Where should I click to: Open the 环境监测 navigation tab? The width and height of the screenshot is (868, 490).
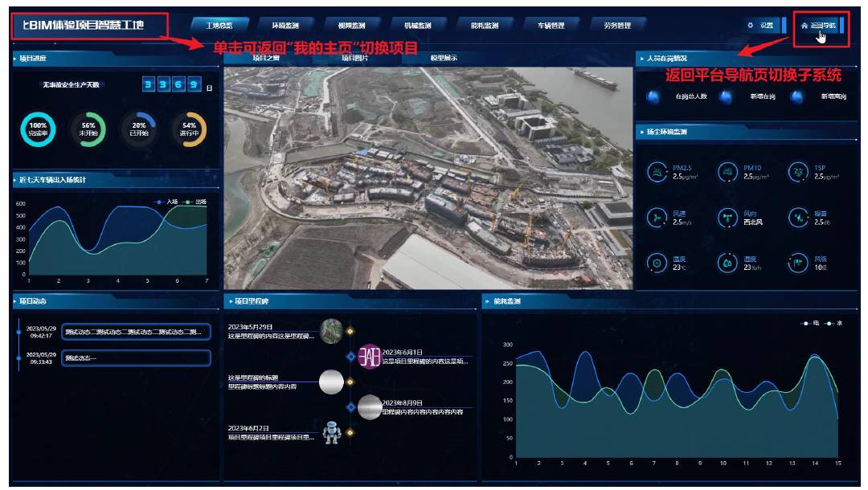tap(285, 26)
